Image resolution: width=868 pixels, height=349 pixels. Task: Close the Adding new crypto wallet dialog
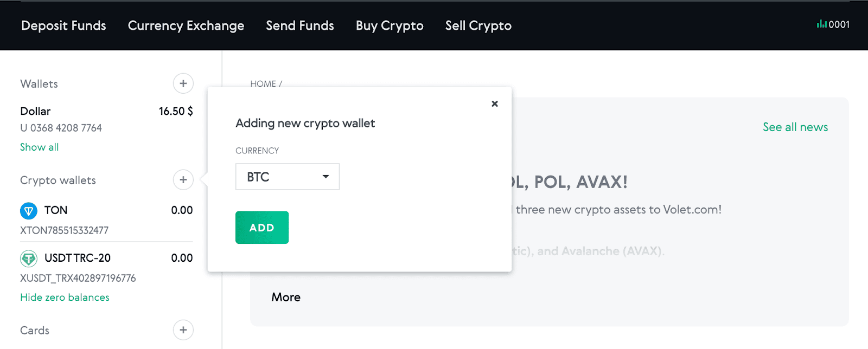494,104
